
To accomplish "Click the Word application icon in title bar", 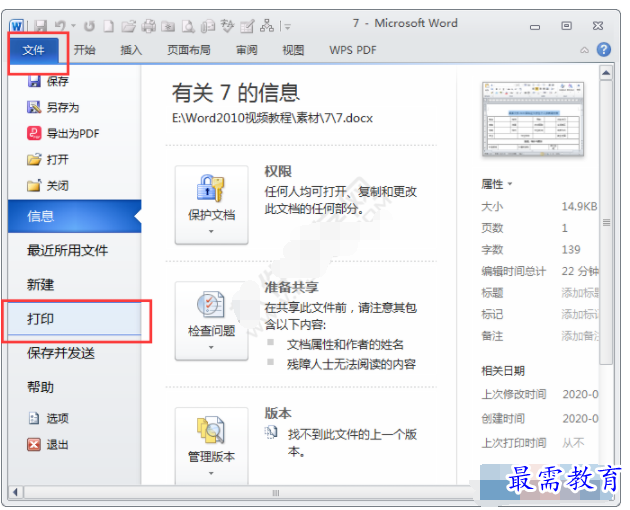I will (x=16, y=26).
